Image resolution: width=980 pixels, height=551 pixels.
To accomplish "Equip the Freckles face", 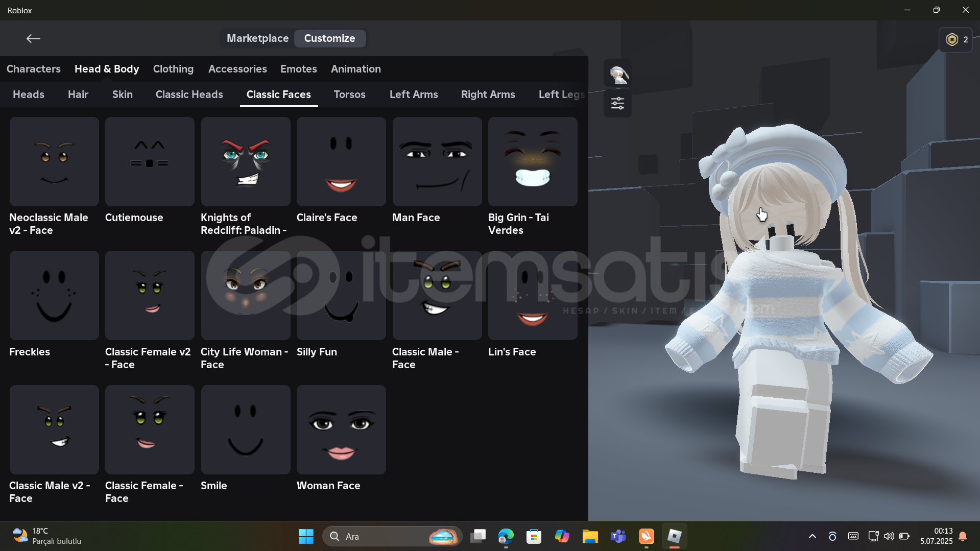I will pyautogui.click(x=54, y=295).
